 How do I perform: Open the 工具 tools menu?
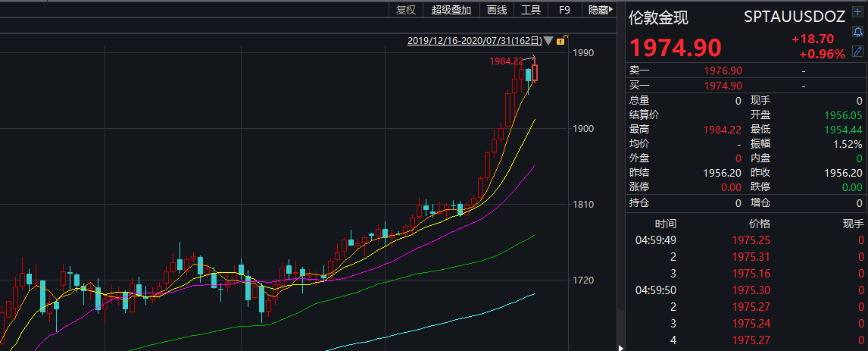531,9
